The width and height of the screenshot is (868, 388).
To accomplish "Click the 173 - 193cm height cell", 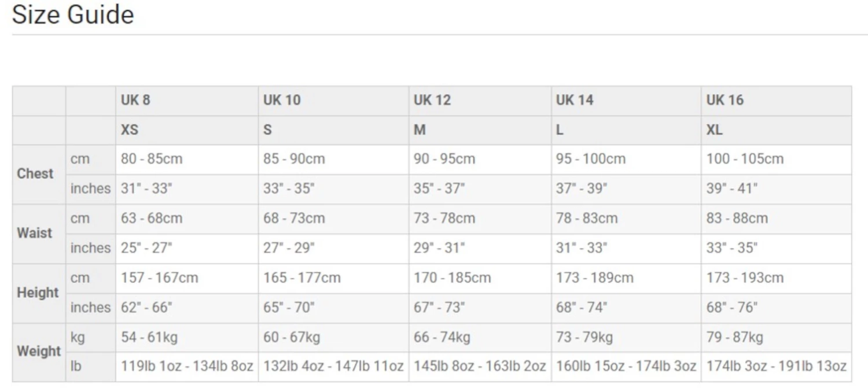I will point(745,278).
